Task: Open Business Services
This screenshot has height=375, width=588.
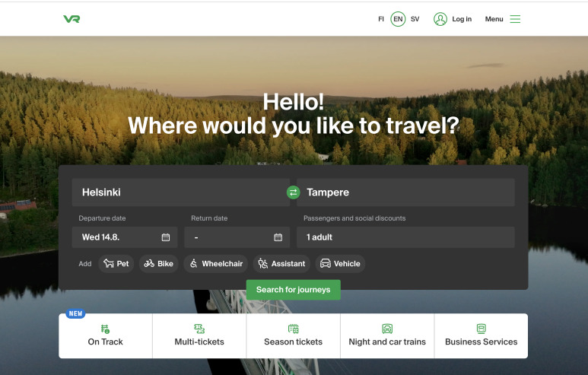Action: [481, 335]
